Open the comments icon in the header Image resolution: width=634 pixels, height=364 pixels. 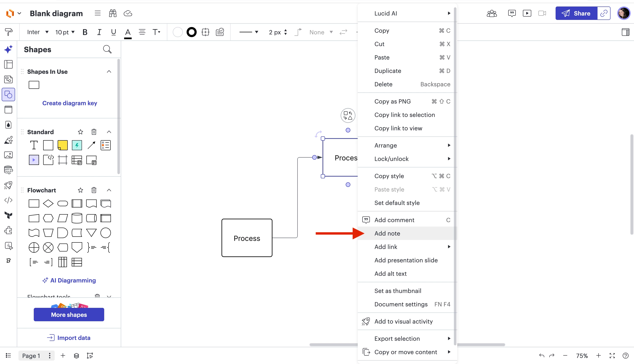tap(512, 13)
